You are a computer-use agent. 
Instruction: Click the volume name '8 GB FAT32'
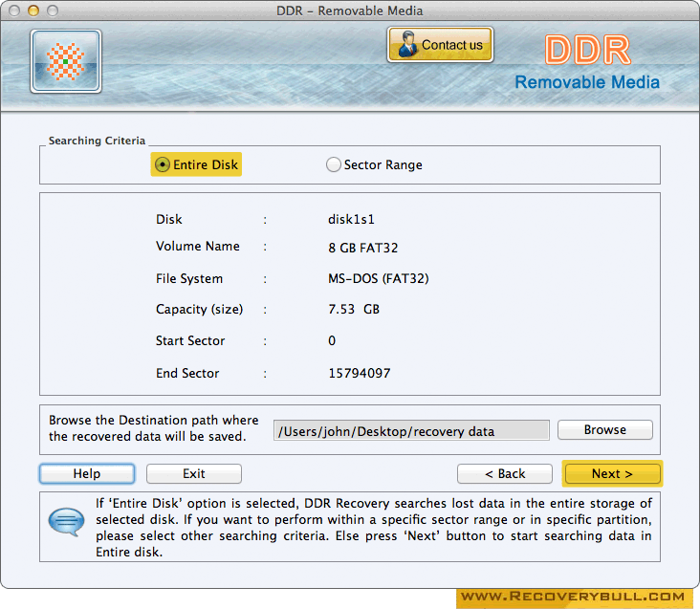click(363, 248)
